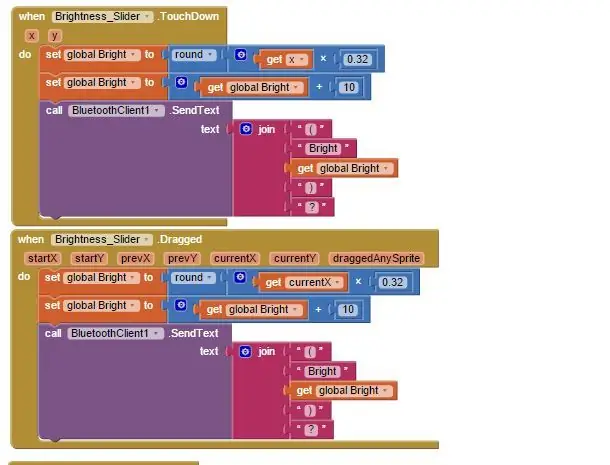Click mutator gear on TouchDown join block
Viewport: 610px width, 465px height.
246,129
